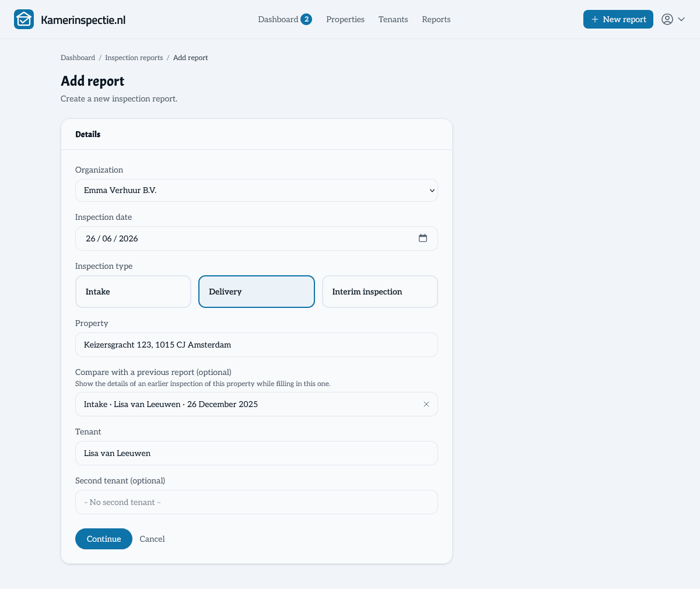Select the Delivery inspection type
Viewport: 700px width, 589px height.
click(257, 292)
